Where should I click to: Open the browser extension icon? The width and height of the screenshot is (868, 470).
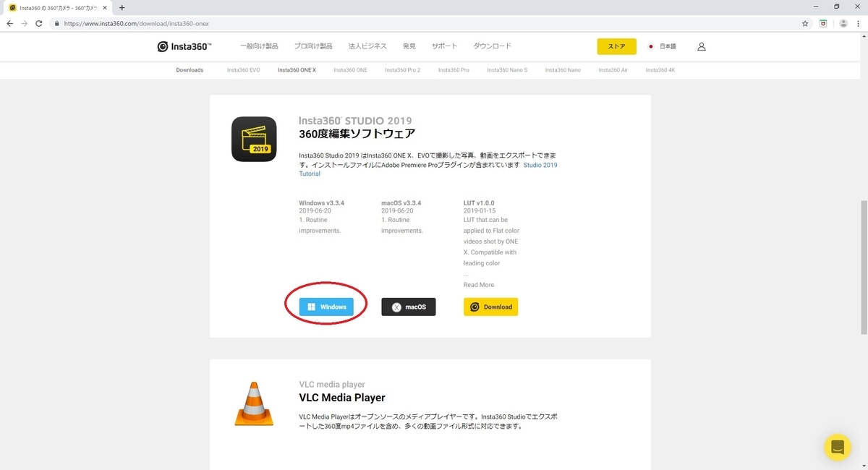tap(823, 23)
